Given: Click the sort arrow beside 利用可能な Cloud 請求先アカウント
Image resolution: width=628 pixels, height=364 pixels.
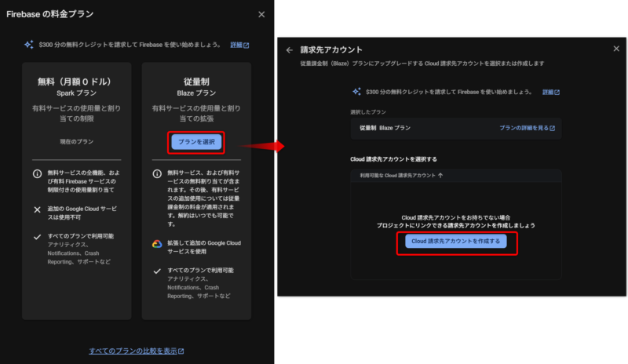Looking at the screenshot, I should tap(440, 176).
